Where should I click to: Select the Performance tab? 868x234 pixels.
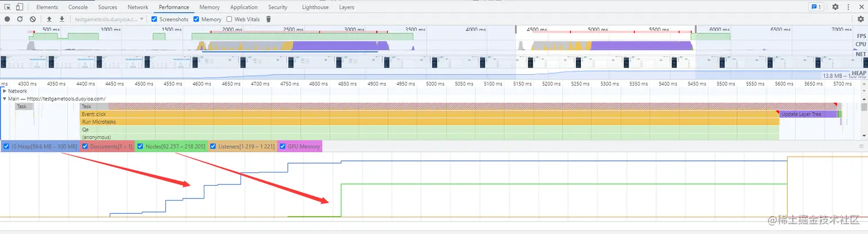coord(174,7)
